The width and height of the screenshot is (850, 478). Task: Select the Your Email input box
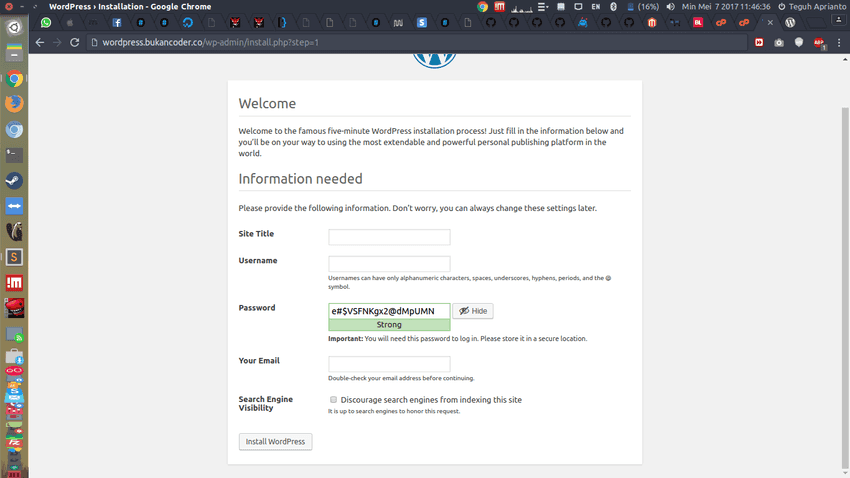pos(389,364)
